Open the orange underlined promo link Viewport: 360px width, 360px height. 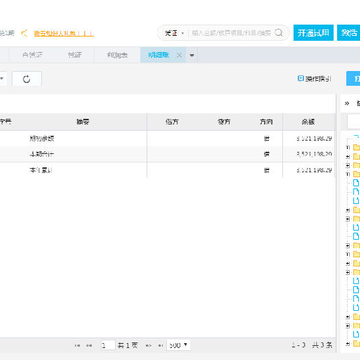tap(64, 33)
